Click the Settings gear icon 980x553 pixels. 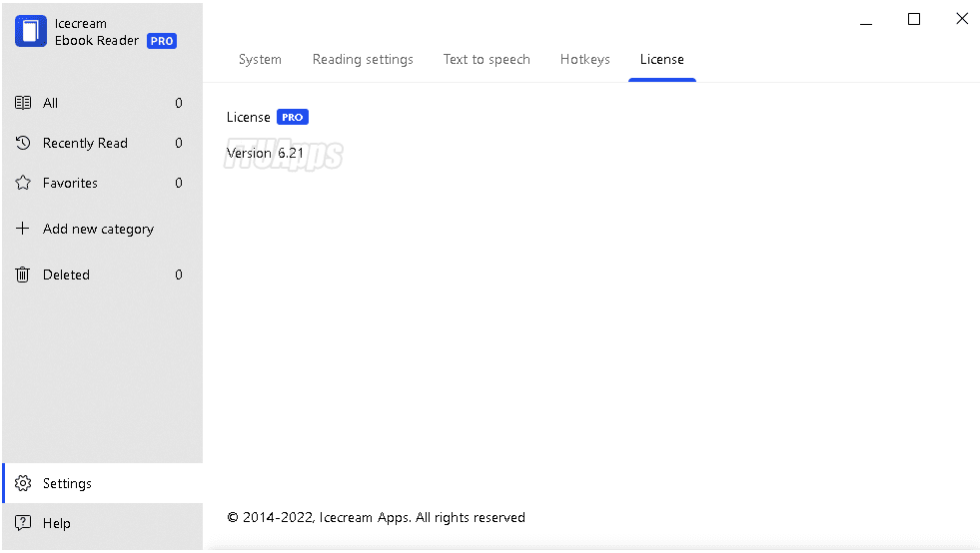23,483
